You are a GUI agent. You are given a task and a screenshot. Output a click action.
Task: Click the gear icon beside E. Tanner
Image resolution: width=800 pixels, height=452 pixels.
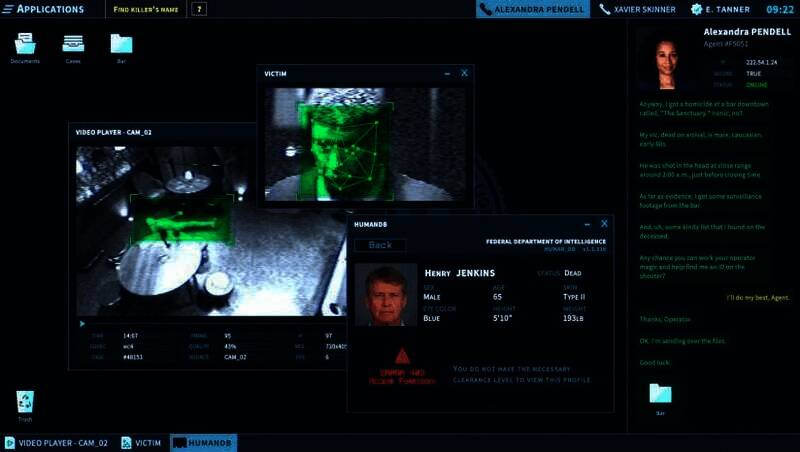pos(697,9)
